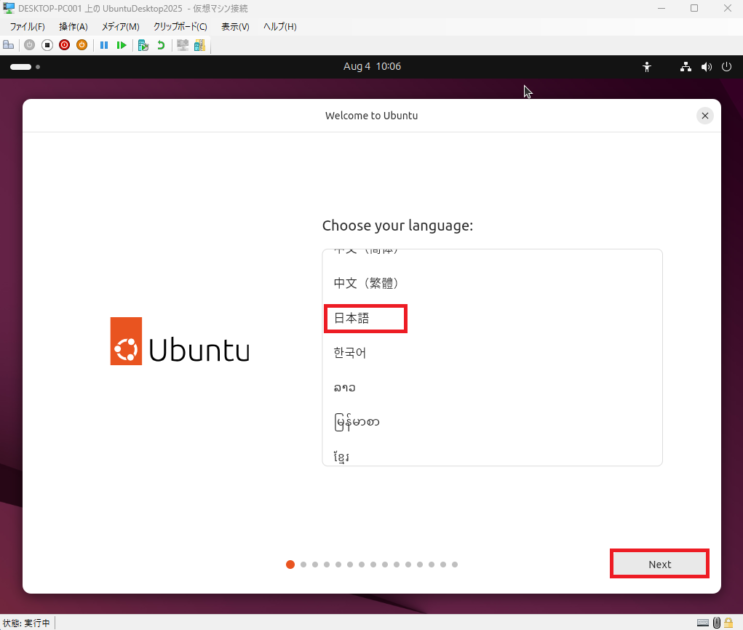The width and height of the screenshot is (743, 630).
Task: Select the Lao language ລາວ
Action: click(x=492, y=387)
